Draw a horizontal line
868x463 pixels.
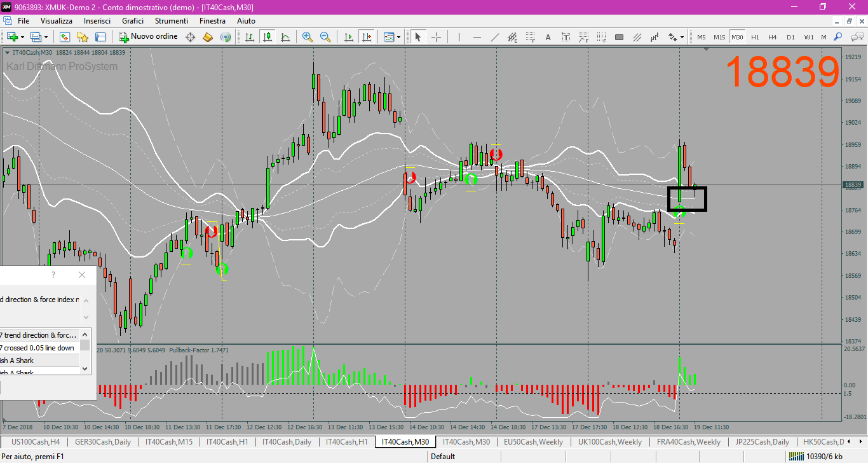click(477, 37)
